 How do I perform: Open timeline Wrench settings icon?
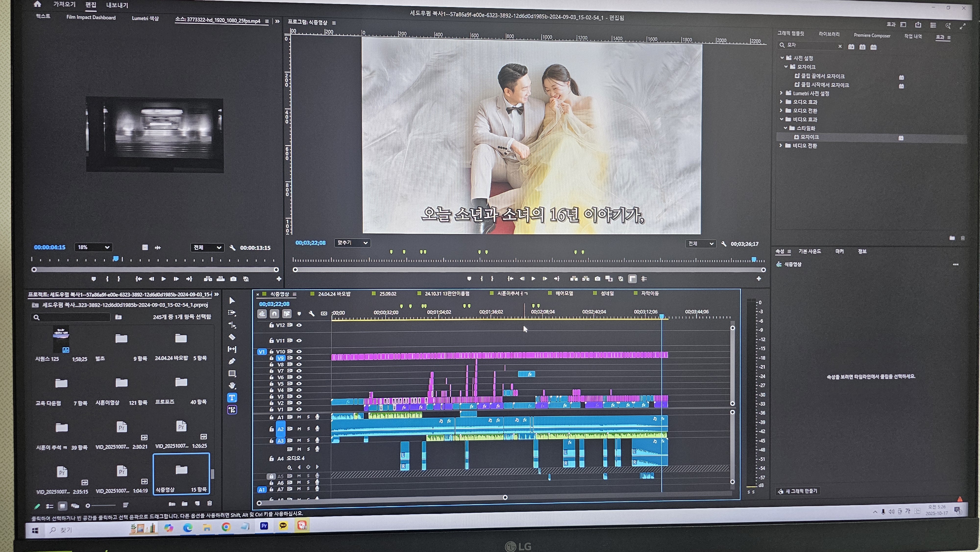click(312, 314)
